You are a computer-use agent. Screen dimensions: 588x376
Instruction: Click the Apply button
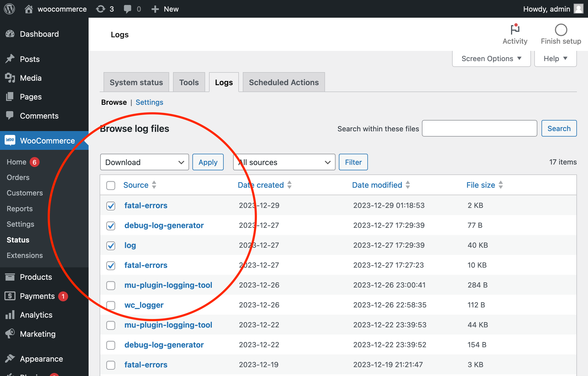click(208, 162)
